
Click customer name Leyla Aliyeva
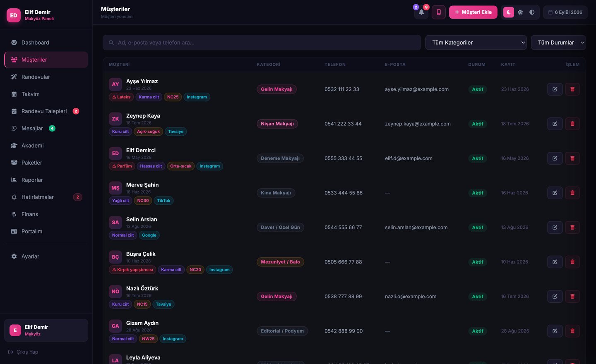tap(143, 357)
